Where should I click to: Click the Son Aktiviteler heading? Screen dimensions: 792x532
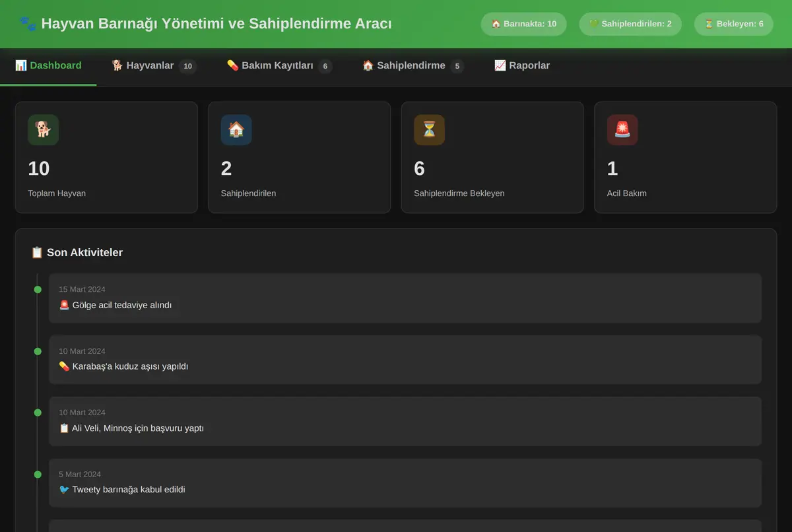(x=84, y=252)
